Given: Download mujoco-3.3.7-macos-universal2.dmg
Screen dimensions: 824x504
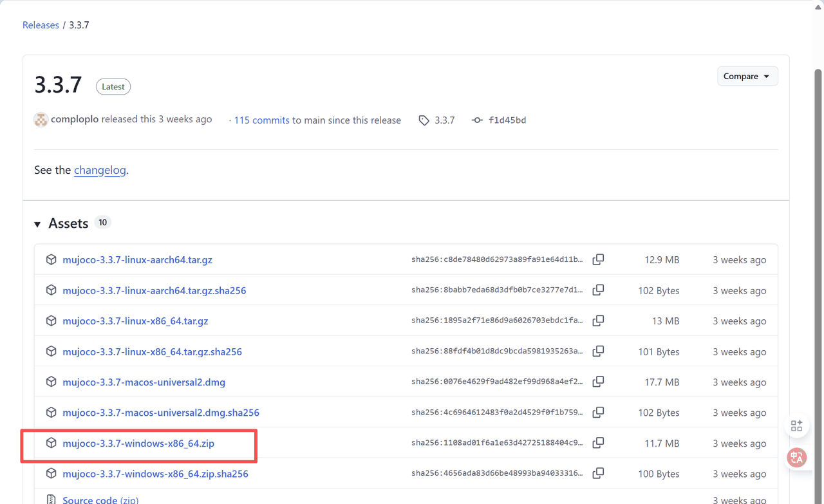Looking at the screenshot, I should click(x=144, y=382).
